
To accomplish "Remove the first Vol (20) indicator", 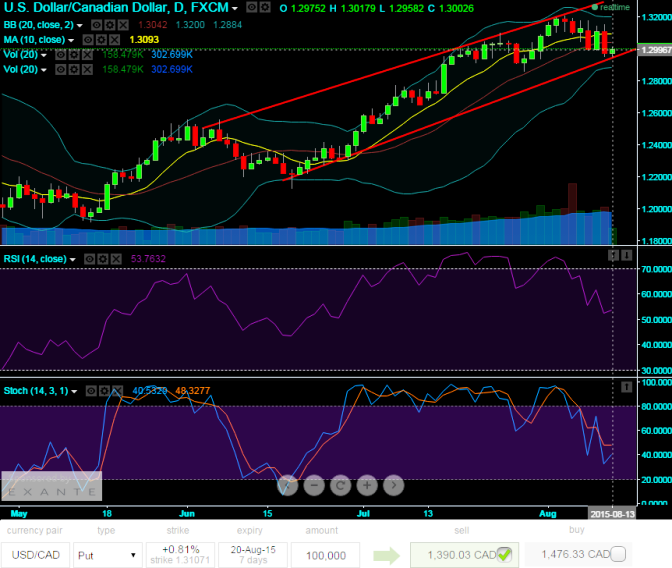I will [87, 54].
